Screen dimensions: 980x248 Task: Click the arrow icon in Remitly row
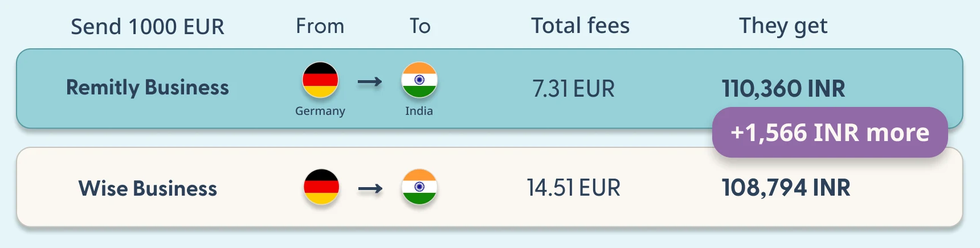[x=370, y=82]
